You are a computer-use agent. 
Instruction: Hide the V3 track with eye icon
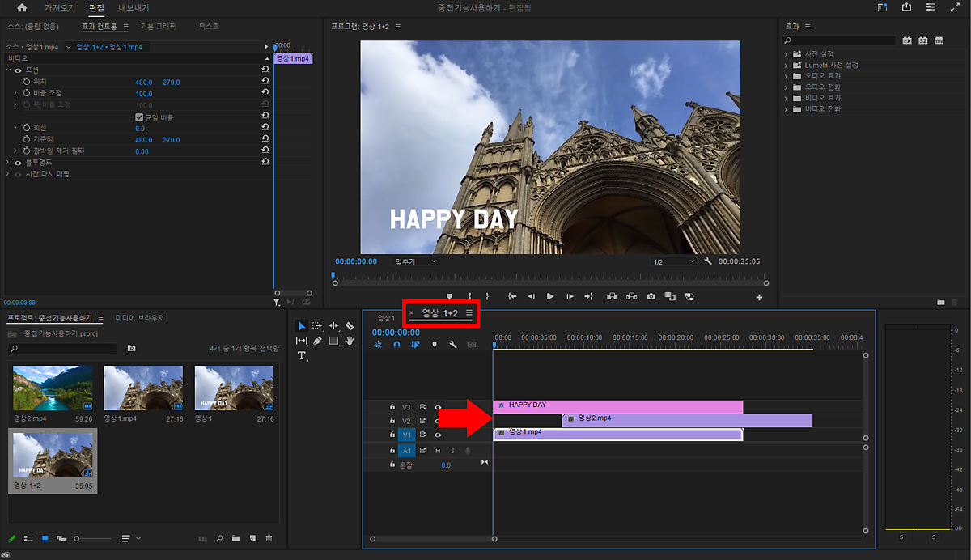click(438, 407)
